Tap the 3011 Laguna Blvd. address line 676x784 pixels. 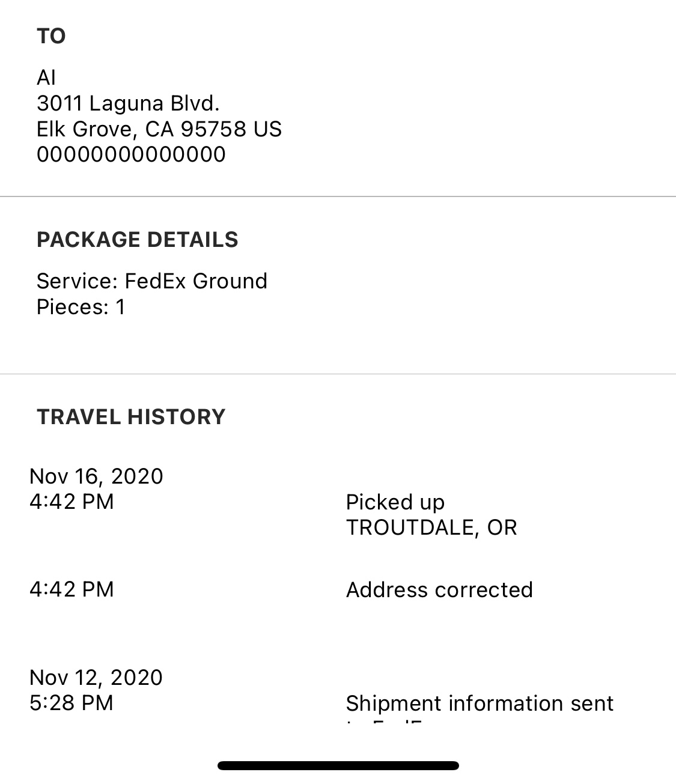click(128, 103)
